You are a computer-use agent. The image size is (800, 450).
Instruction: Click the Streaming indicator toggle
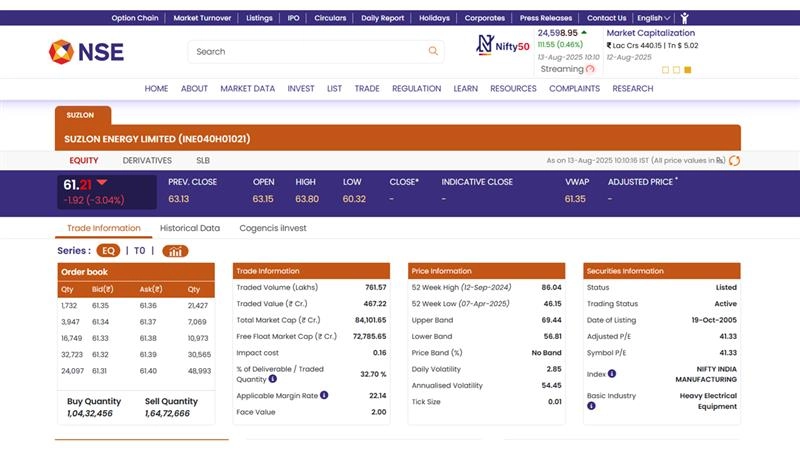point(590,69)
